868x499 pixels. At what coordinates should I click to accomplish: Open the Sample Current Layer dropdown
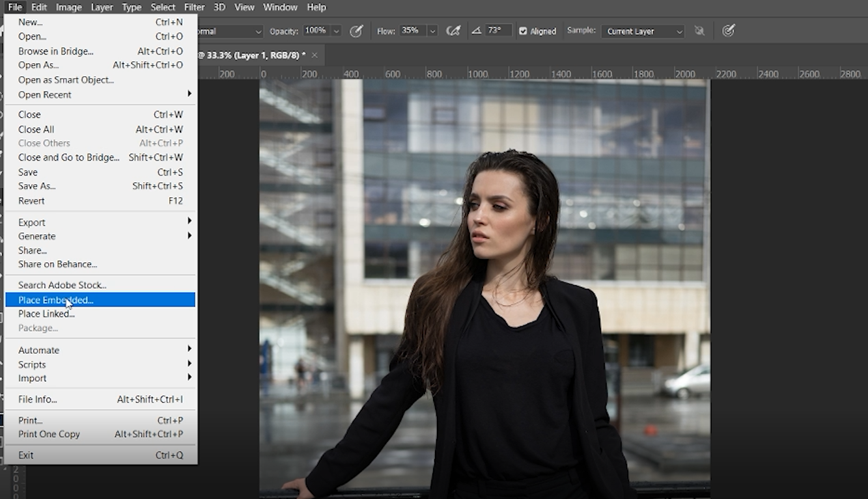click(x=643, y=31)
